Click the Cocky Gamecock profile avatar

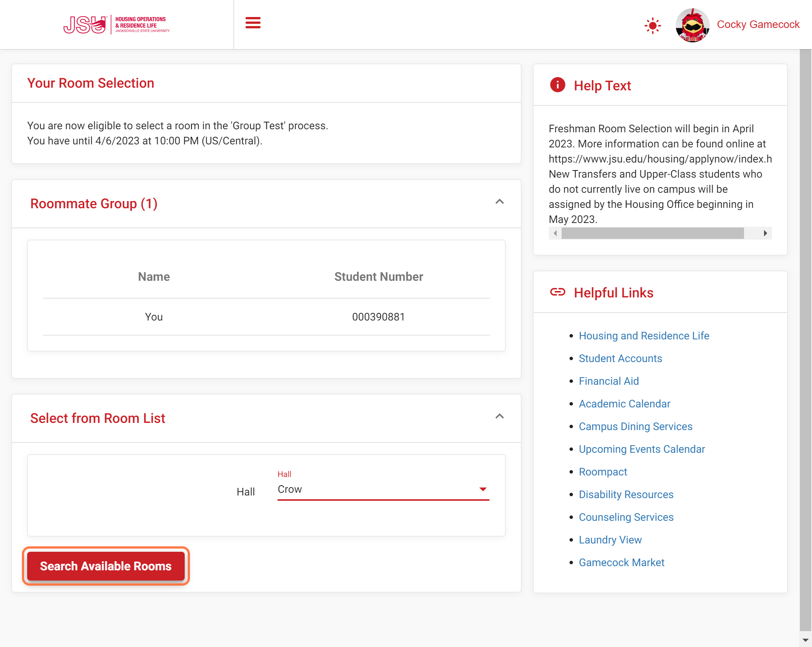[692, 25]
